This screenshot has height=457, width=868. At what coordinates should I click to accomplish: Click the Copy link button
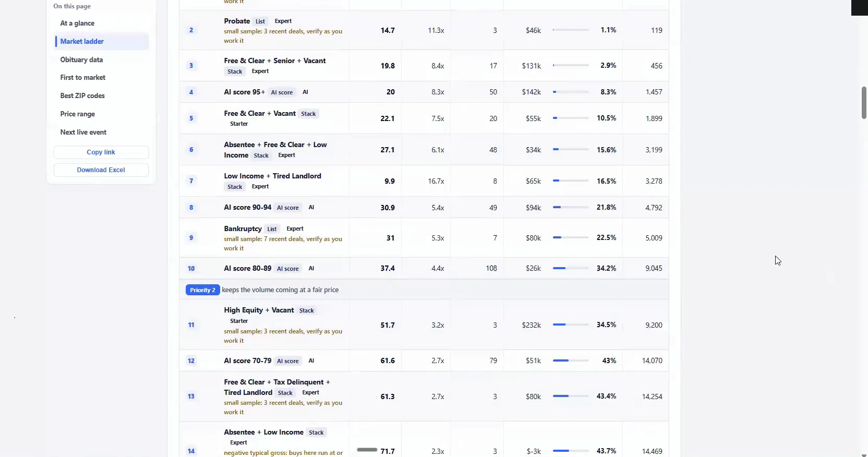pyautogui.click(x=101, y=152)
